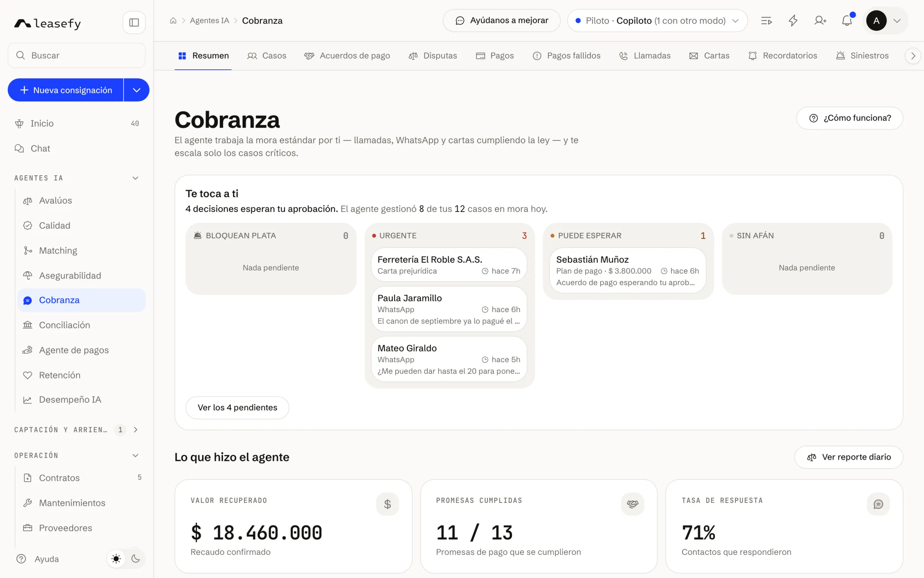924x578 pixels.
Task: Open ¿Cómo funciona? help button
Action: click(850, 118)
